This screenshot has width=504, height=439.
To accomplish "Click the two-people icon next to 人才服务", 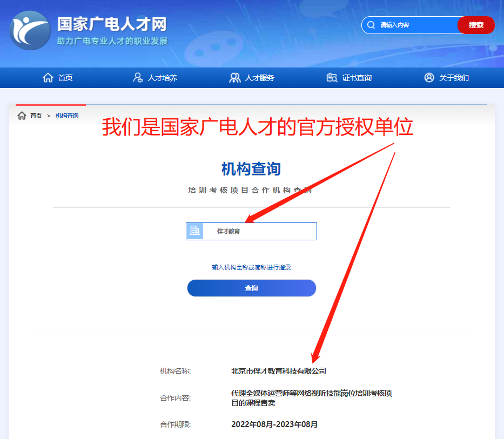I will [234, 77].
